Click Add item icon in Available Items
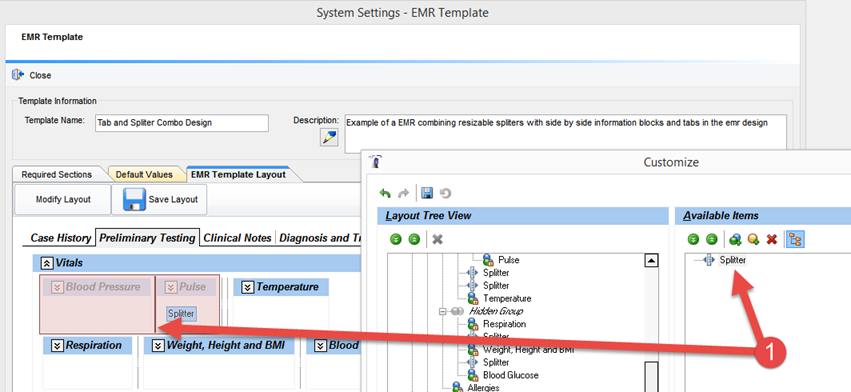The width and height of the screenshot is (851, 392). [x=753, y=239]
